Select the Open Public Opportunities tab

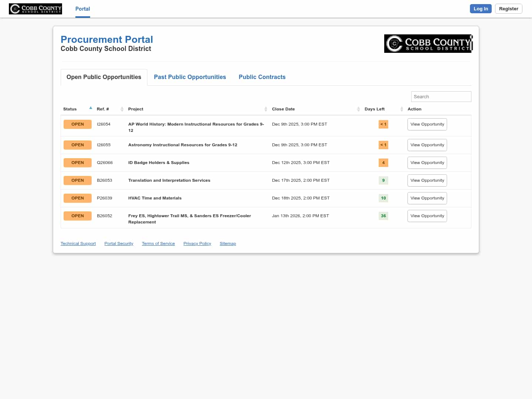(x=104, y=77)
